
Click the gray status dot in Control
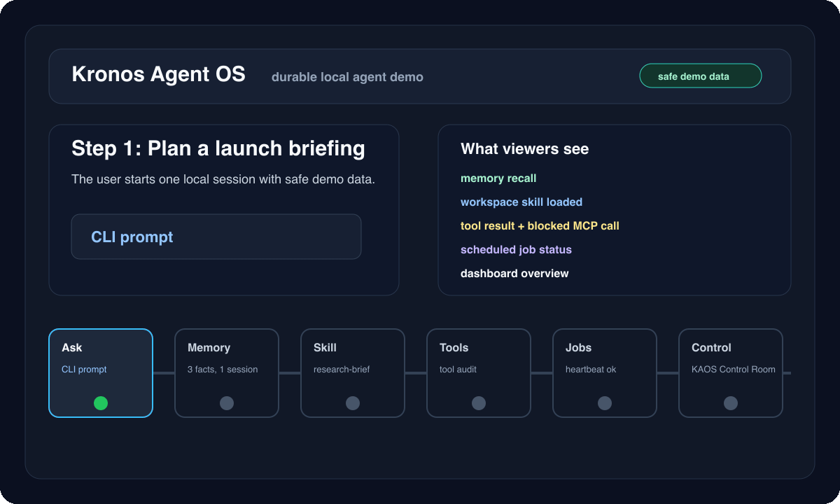point(731,403)
